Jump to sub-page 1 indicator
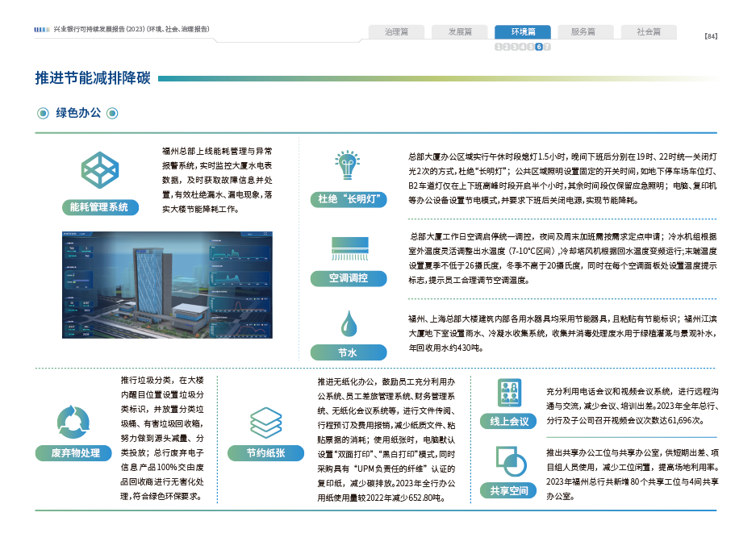The width and height of the screenshot is (756, 550). pos(498,47)
